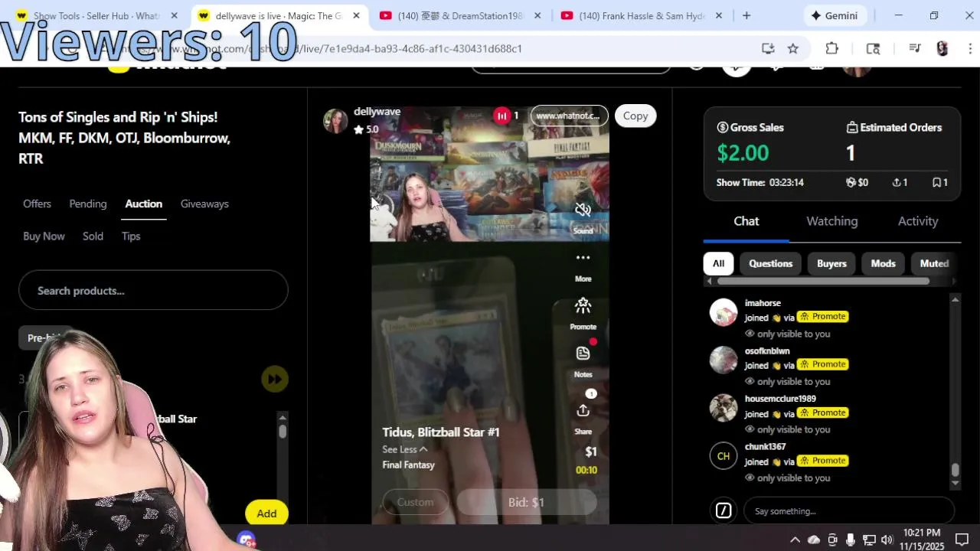Click the www.whatnot.c... link pill
980x551 pixels.
[x=569, y=116]
